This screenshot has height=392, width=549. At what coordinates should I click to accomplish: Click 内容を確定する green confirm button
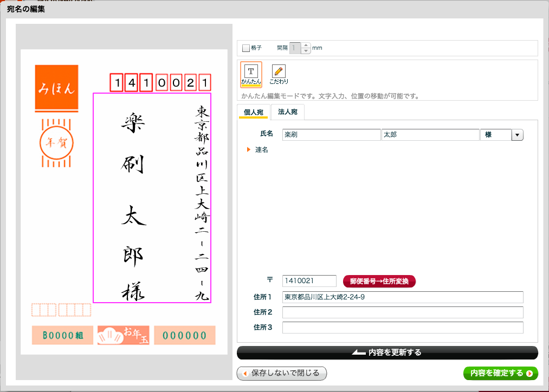click(500, 373)
